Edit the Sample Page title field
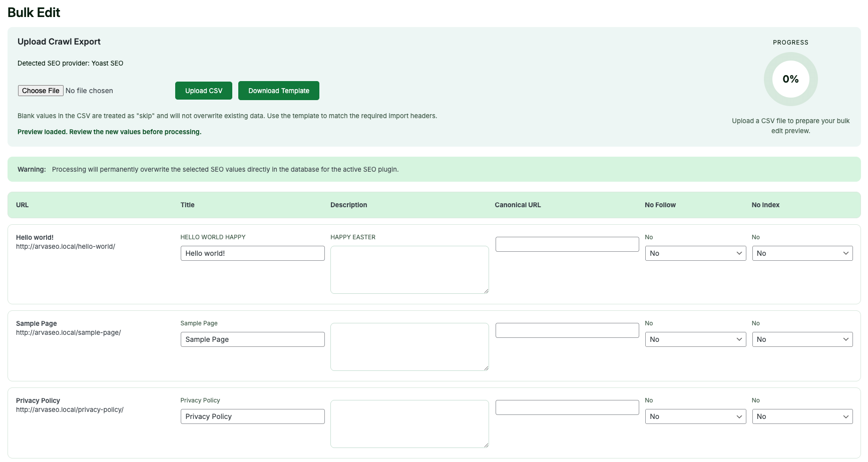This screenshot has height=462, width=868. pyautogui.click(x=252, y=339)
